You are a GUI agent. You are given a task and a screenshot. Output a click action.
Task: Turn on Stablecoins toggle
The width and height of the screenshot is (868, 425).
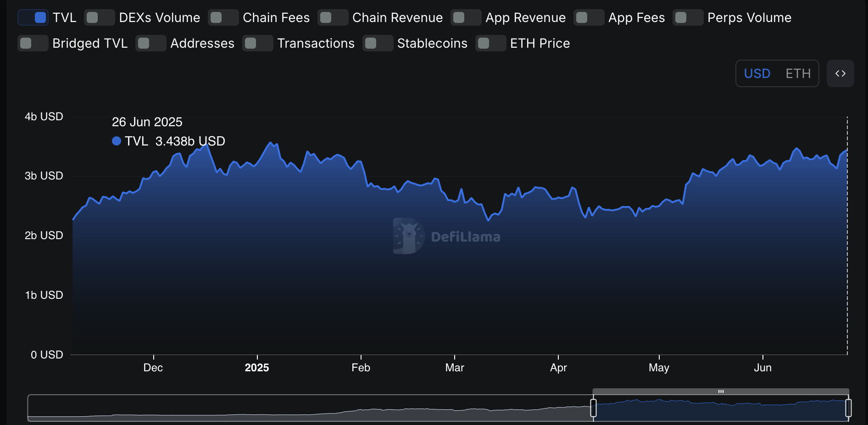[x=378, y=43]
